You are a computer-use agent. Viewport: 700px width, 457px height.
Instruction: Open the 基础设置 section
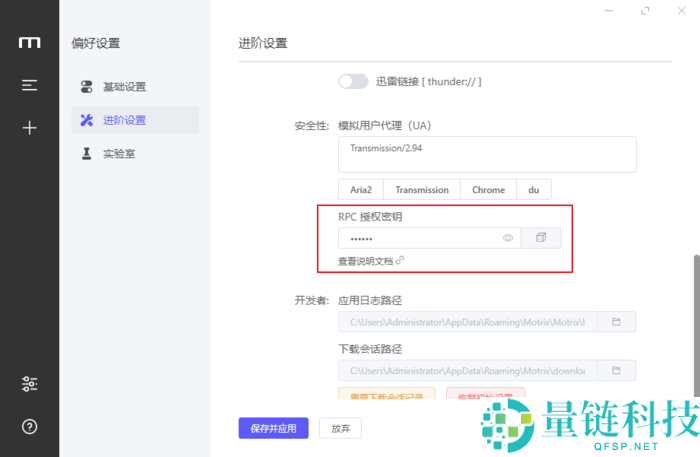click(124, 87)
